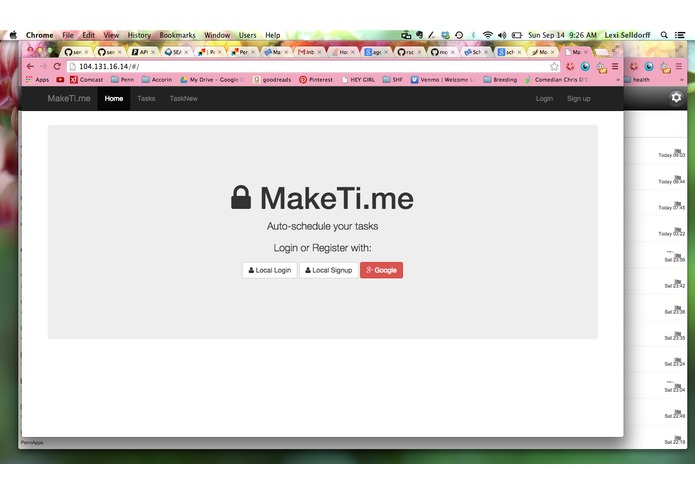Click the robot extension icon in front window
The height and width of the screenshot is (494, 695).
601,67
